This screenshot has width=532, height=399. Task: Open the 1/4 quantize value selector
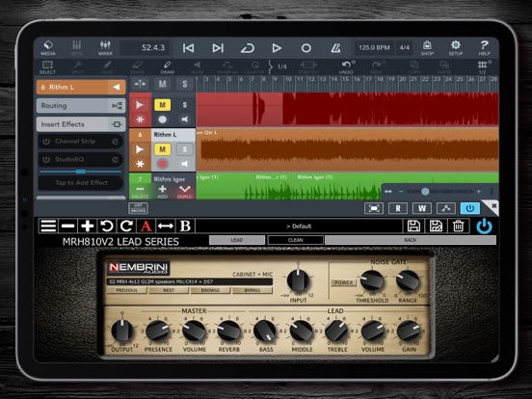pos(282,66)
